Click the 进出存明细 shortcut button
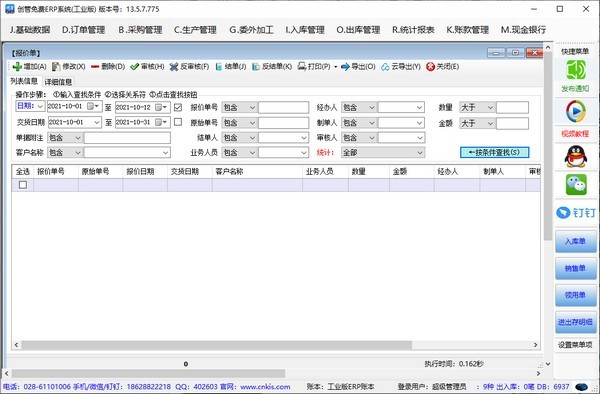This screenshot has height=394, width=600. (x=576, y=322)
